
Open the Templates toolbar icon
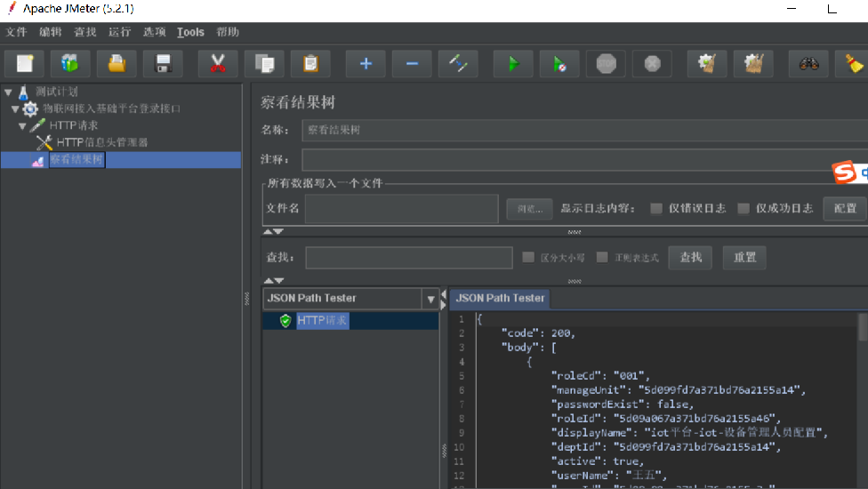(70, 64)
